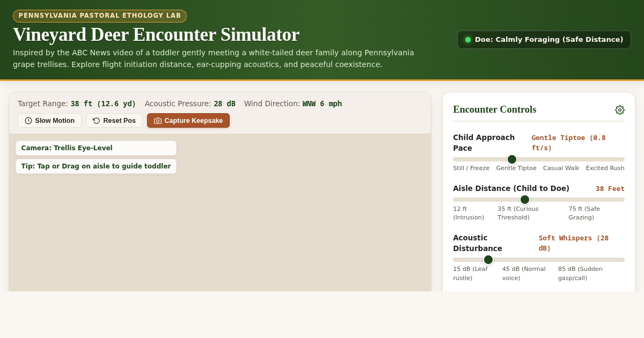Click the green status dot beside Doe

pyautogui.click(x=468, y=40)
